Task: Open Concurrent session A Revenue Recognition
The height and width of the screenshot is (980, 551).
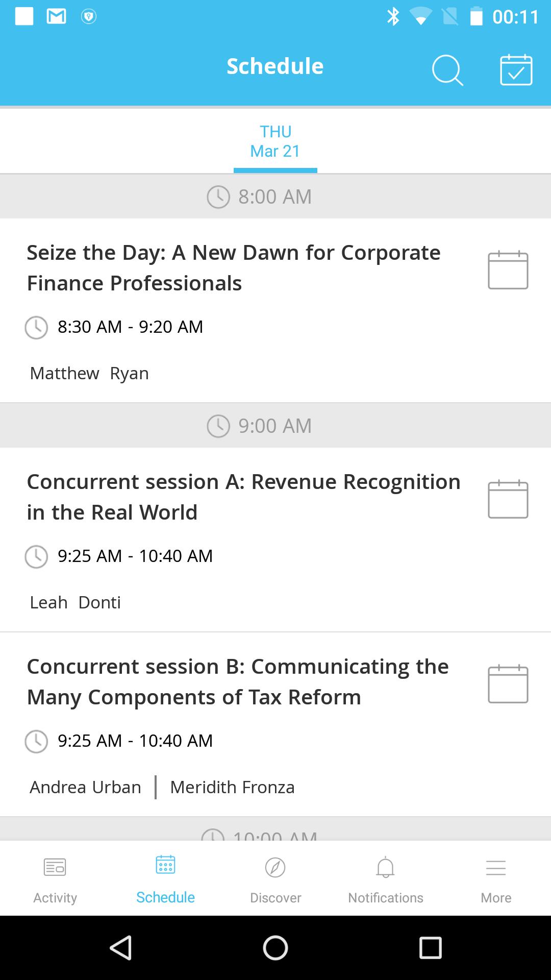Action: click(x=243, y=497)
